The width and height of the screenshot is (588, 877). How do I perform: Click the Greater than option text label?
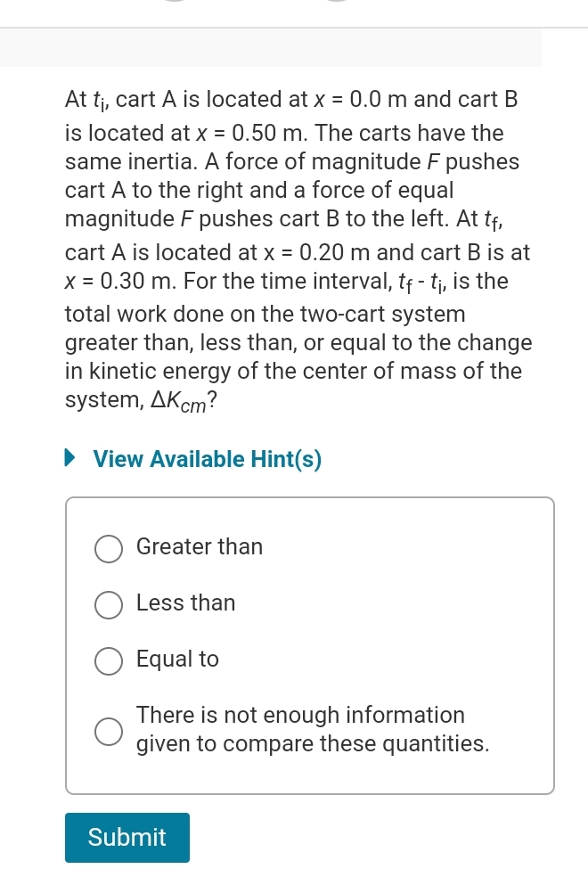(x=199, y=546)
